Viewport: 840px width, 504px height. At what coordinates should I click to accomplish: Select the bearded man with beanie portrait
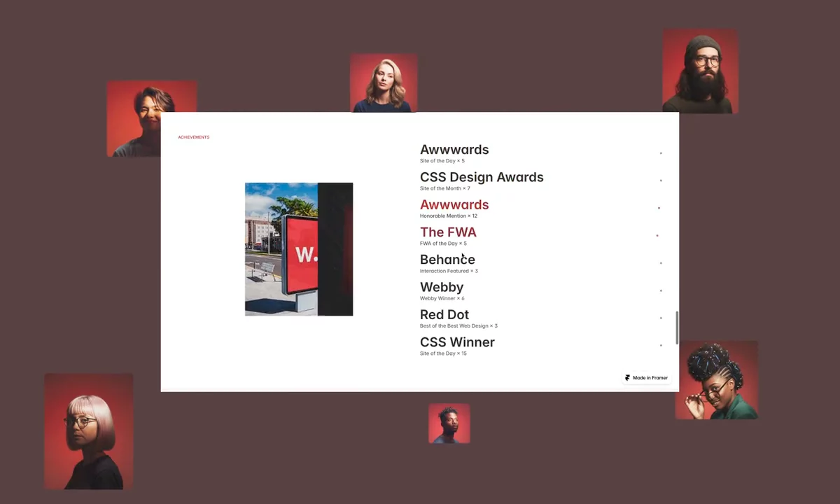pos(701,71)
